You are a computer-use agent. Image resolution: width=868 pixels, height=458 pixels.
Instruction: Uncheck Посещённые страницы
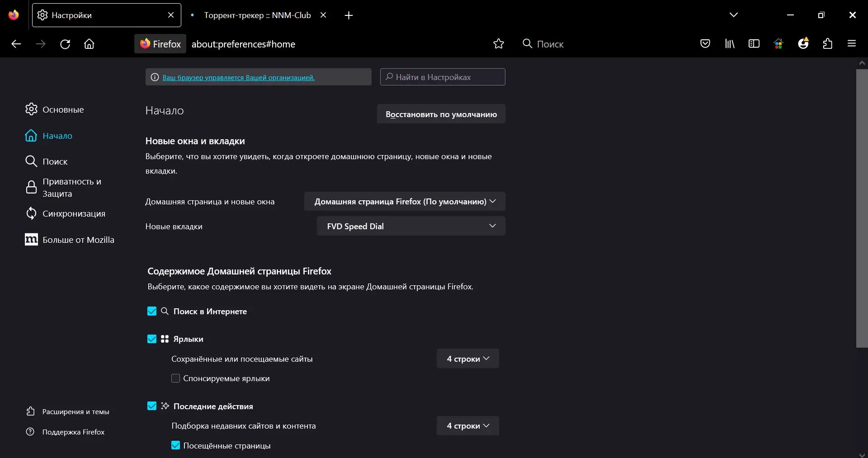[175, 445]
